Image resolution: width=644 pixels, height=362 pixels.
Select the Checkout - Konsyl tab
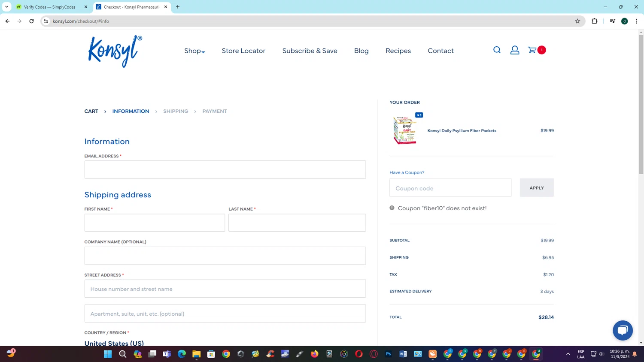[x=131, y=7]
